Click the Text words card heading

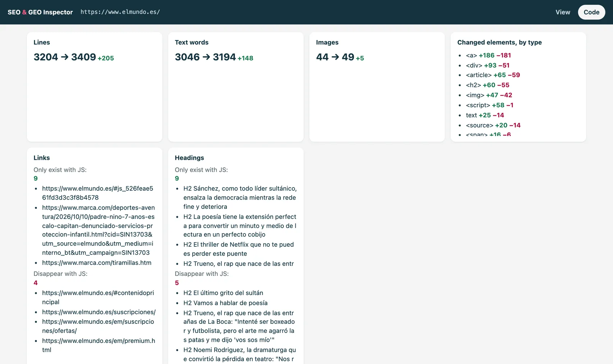pyautogui.click(x=192, y=43)
